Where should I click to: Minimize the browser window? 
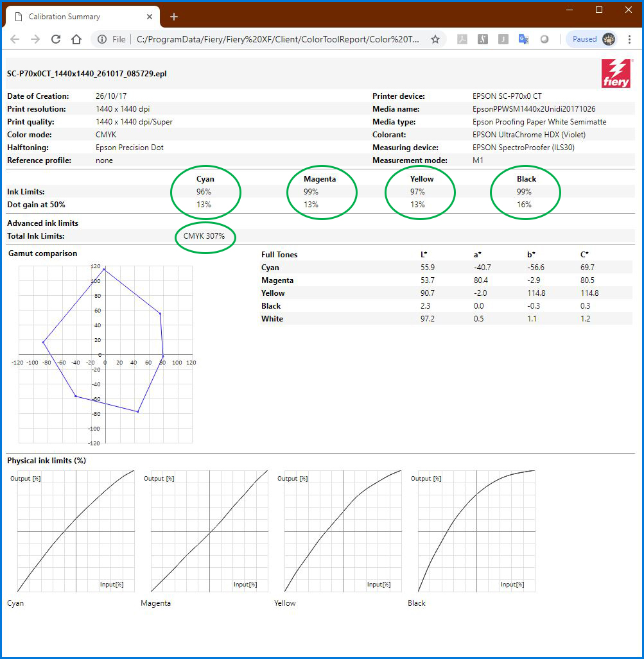(570, 10)
